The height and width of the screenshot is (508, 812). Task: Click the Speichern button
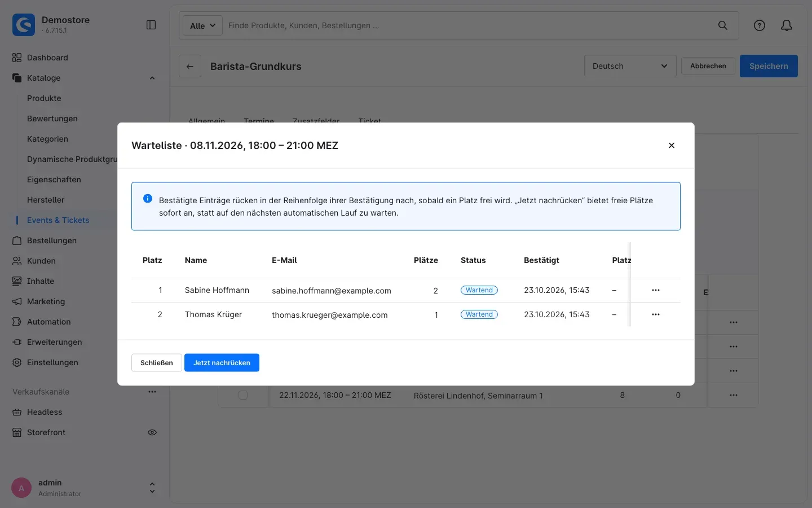click(769, 66)
